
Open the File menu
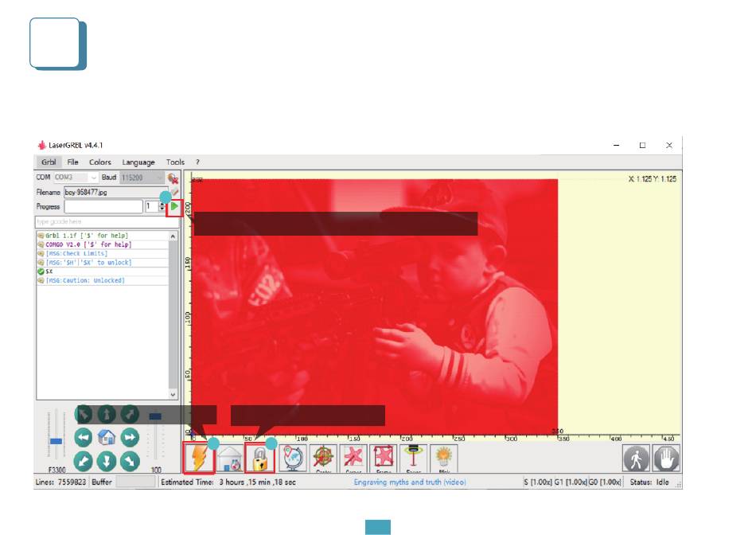72,162
